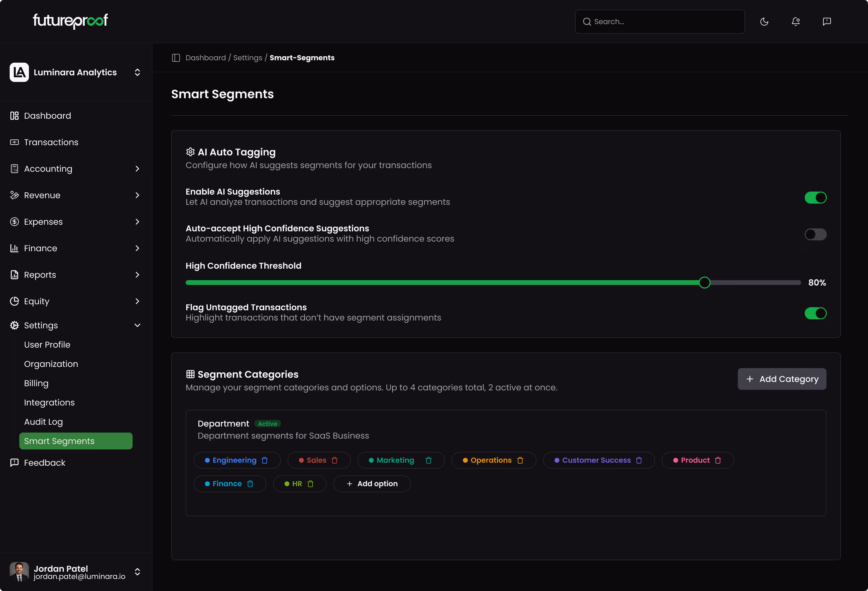Click the Equity pie chart icon

pyautogui.click(x=14, y=301)
